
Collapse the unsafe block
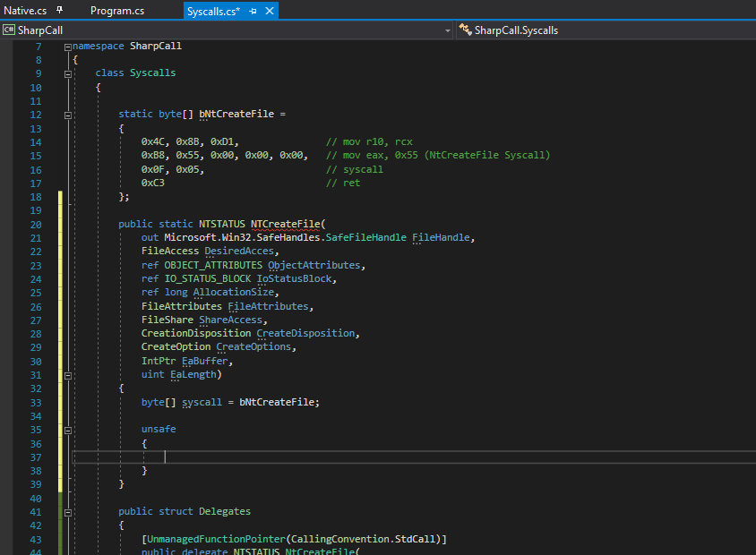[68, 430]
